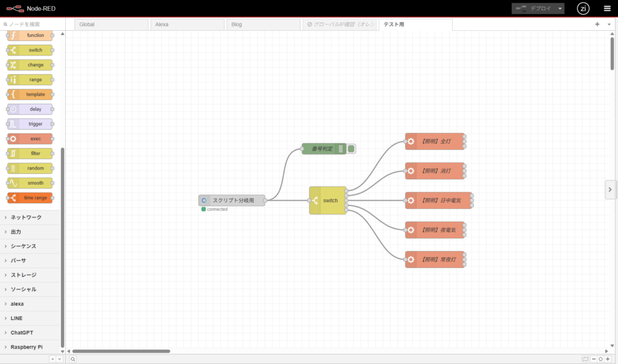
Task: Toggle the navigator map view
Action: (x=585, y=359)
